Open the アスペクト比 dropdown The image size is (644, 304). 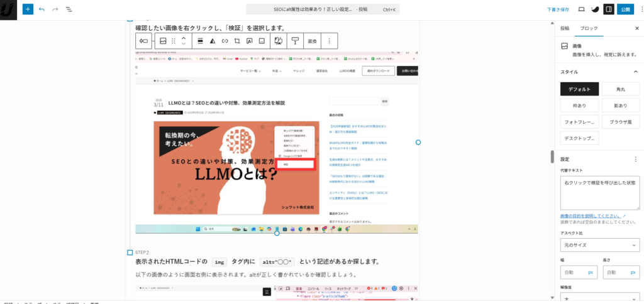click(599, 245)
